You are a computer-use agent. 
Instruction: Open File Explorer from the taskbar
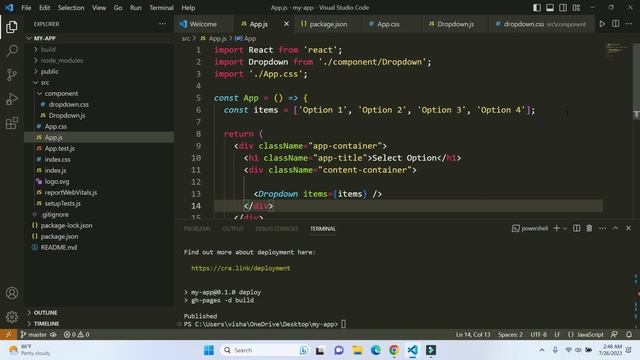coord(357,350)
